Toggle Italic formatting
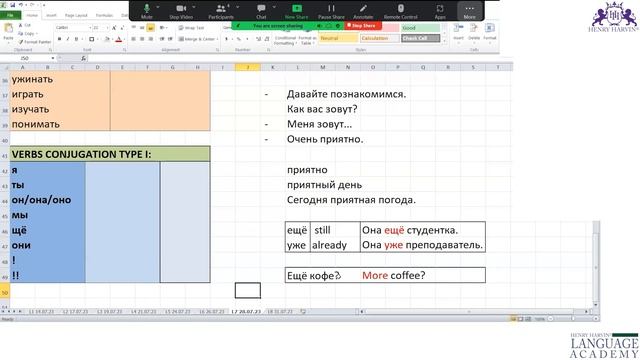The height and width of the screenshot is (360, 640). click(67, 39)
